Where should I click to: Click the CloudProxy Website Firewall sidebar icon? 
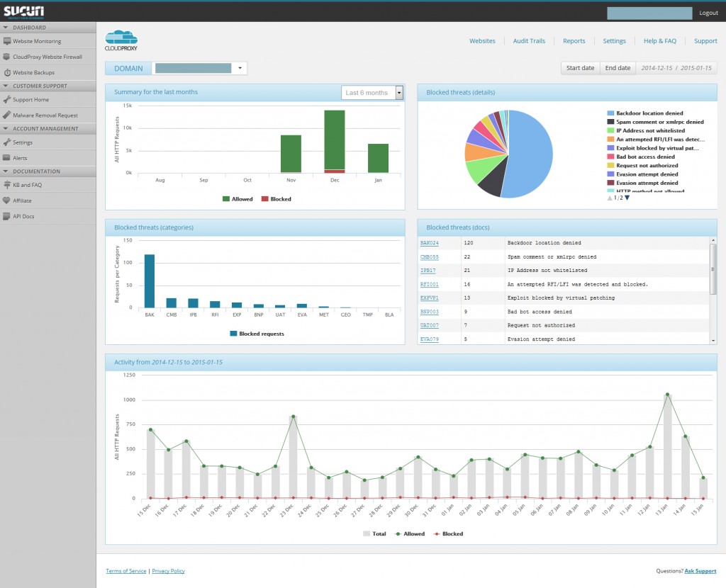[7, 57]
